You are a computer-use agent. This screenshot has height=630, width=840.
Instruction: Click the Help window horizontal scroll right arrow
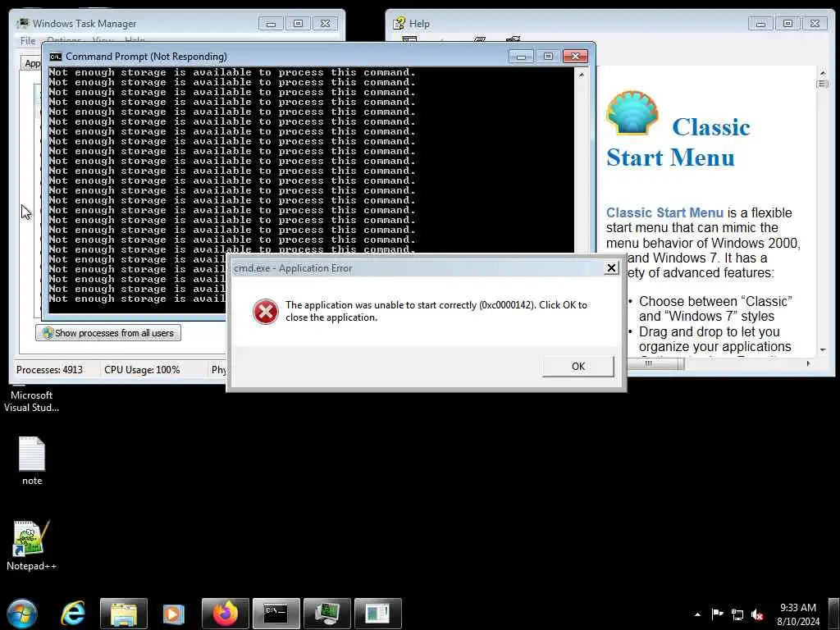tap(808, 363)
